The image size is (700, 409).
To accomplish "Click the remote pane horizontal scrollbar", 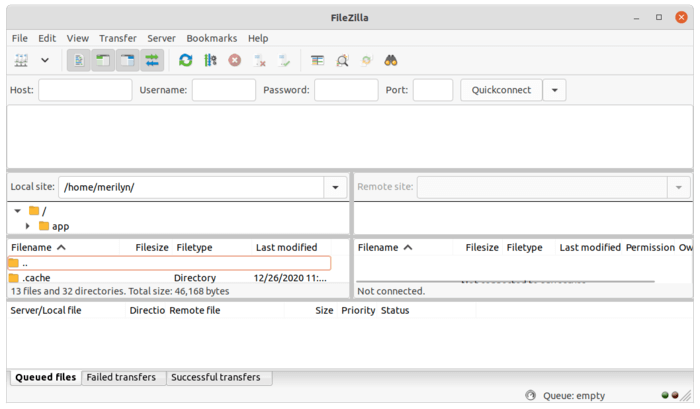I will click(505, 281).
